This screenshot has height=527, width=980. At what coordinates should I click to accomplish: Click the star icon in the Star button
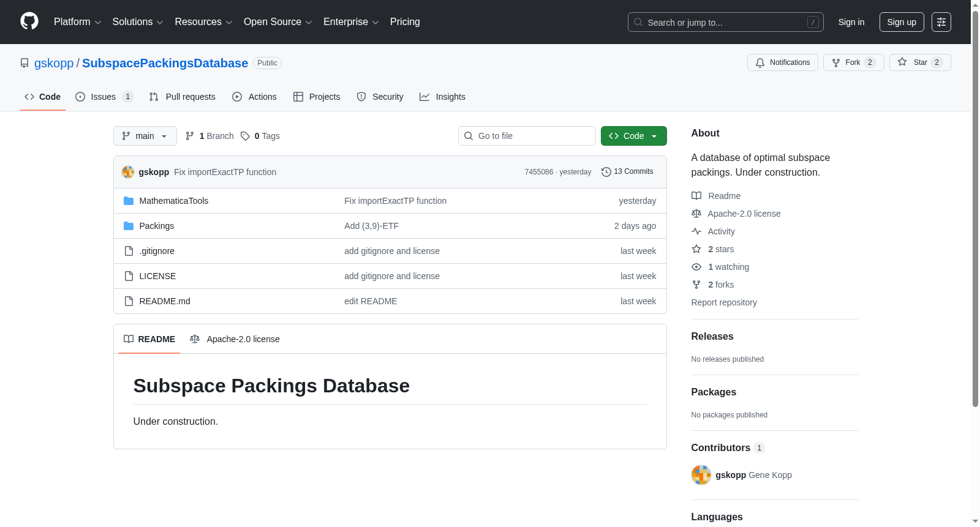click(902, 62)
